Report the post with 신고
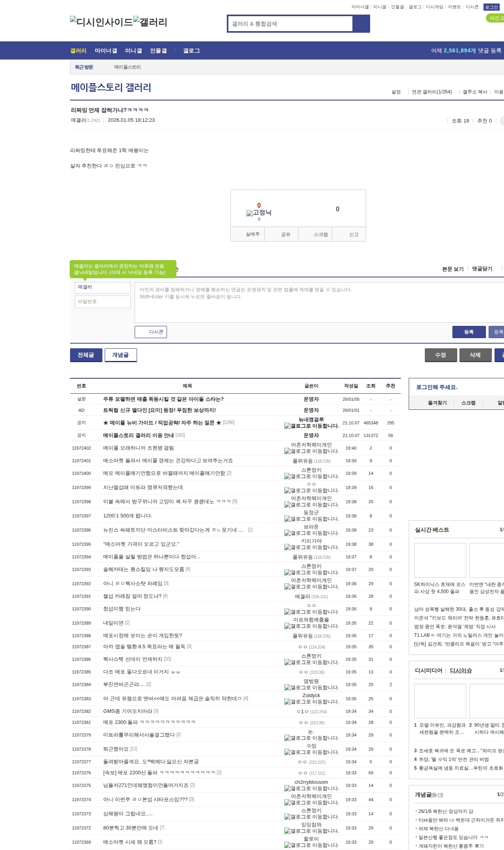Viewport: 504px width, 850px height. point(354,234)
